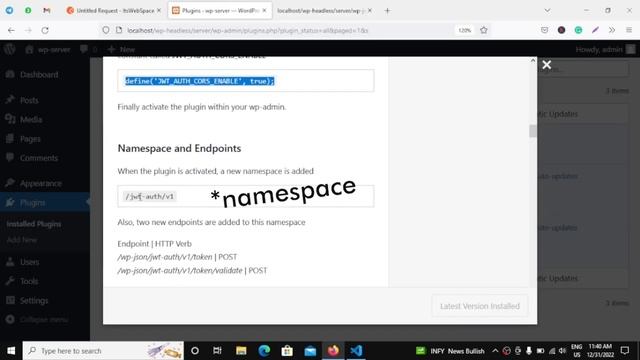Open the pinned Telegram tab
The image size is (640, 360).
[x=9, y=11]
